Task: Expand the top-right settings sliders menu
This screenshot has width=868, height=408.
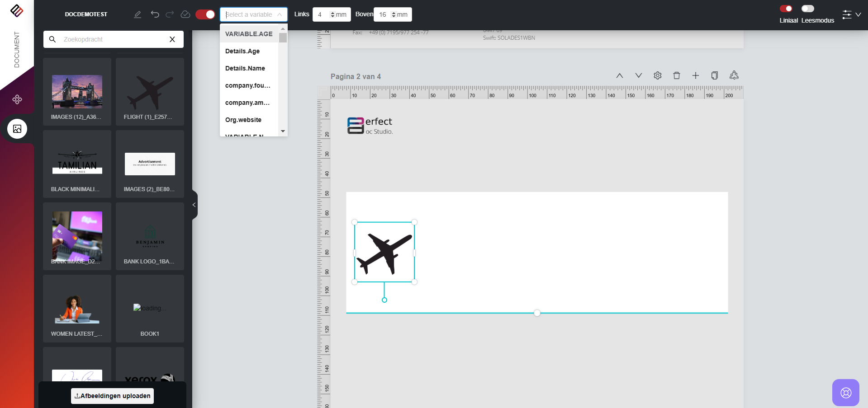Action: pyautogui.click(x=851, y=14)
